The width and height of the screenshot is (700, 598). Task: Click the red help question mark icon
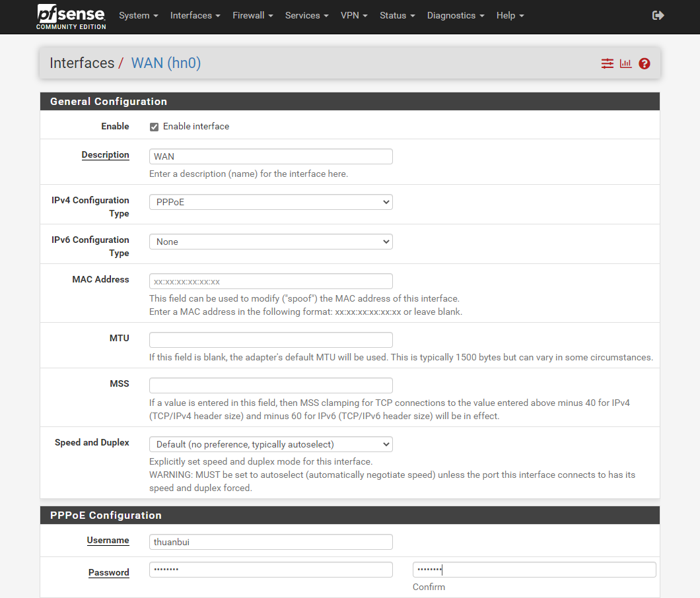pyautogui.click(x=645, y=63)
